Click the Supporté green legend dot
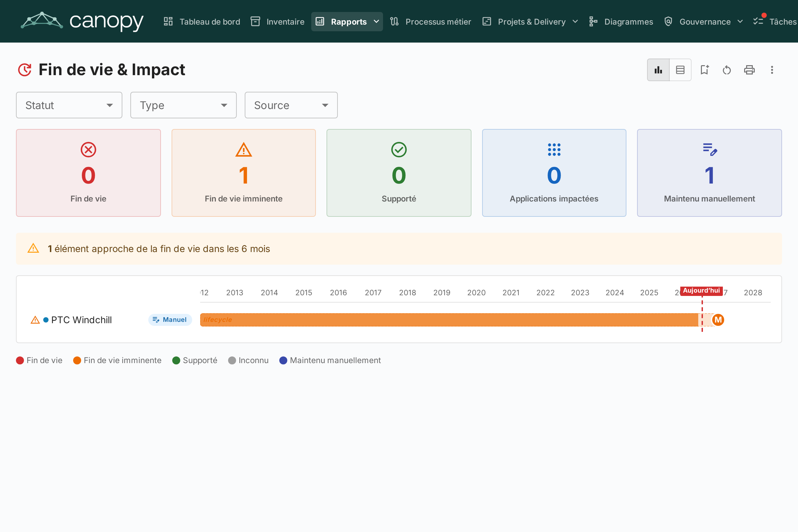798x532 pixels. coord(176,360)
